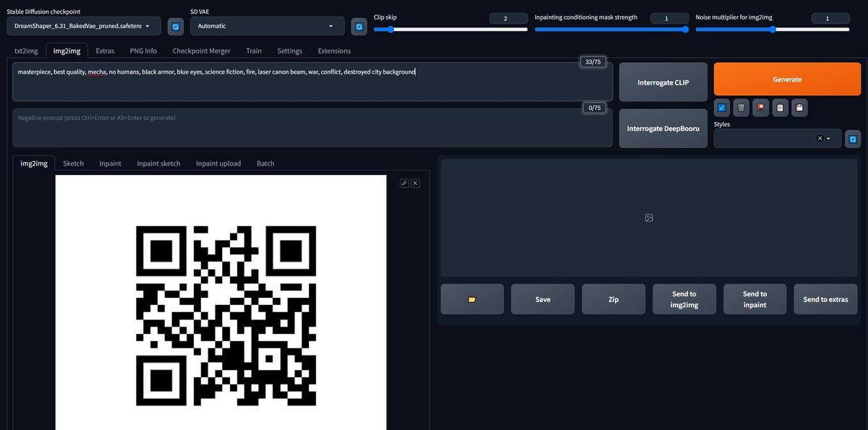Click inside the negative prompt field
The height and width of the screenshot is (430, 868).
pos(311,128)
